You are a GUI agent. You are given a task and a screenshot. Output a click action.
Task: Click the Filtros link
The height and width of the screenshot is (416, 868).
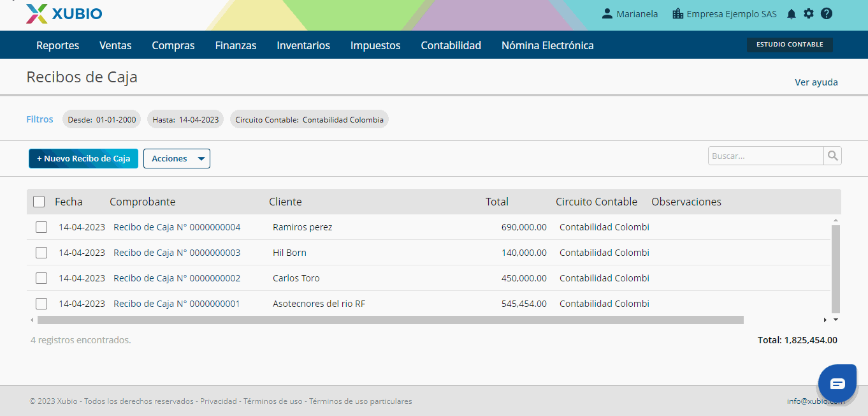pos(40,119)
